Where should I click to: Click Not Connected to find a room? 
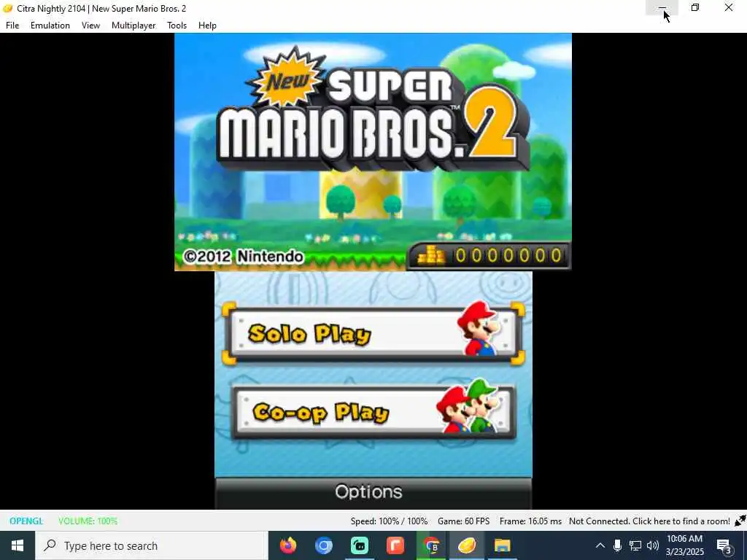click(x=649, y=521)
